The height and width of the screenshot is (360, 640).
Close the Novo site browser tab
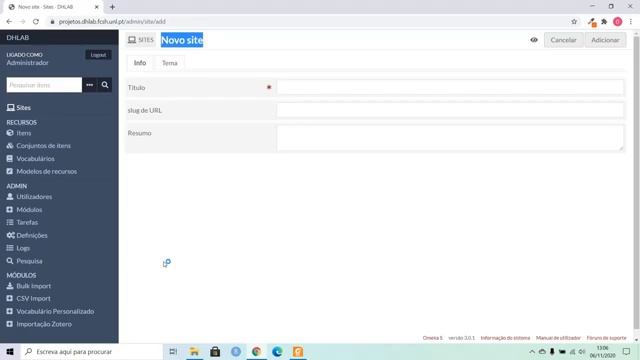97,7
